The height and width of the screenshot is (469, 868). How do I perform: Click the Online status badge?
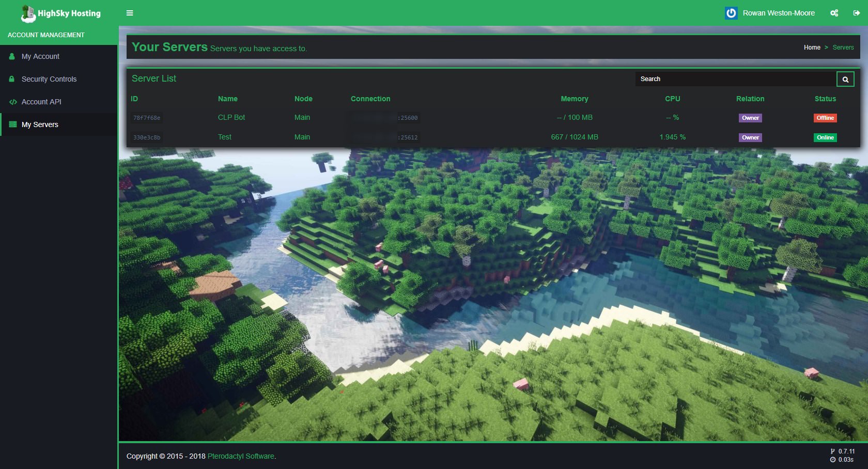pos(825,137)
